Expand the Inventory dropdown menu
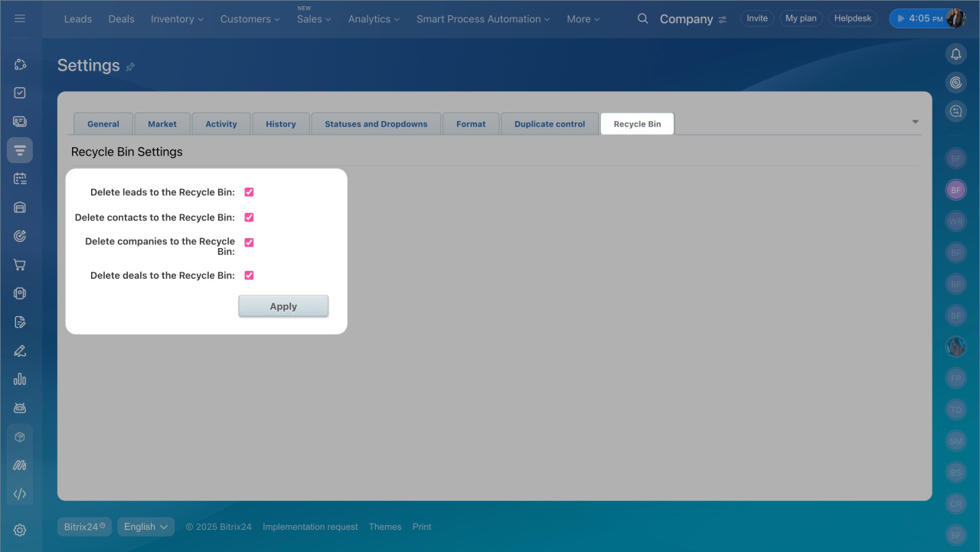Screen dimensions: 980x552 [177, 19]
